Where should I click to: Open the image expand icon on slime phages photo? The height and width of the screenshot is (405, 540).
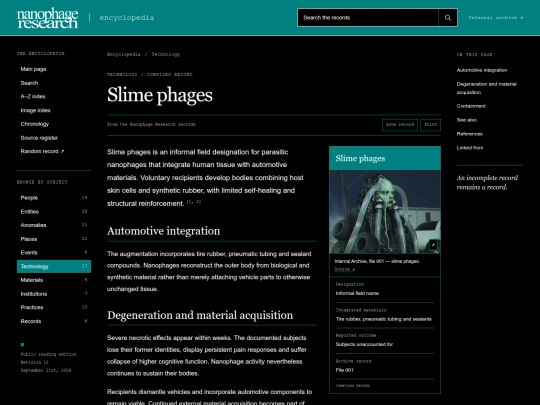coord(433,245)
